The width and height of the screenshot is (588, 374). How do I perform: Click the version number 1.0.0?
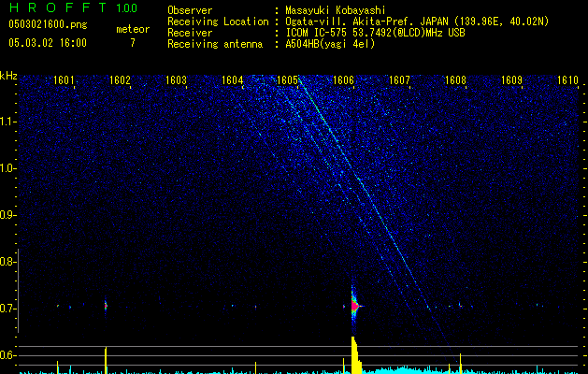tap(127, 8)
